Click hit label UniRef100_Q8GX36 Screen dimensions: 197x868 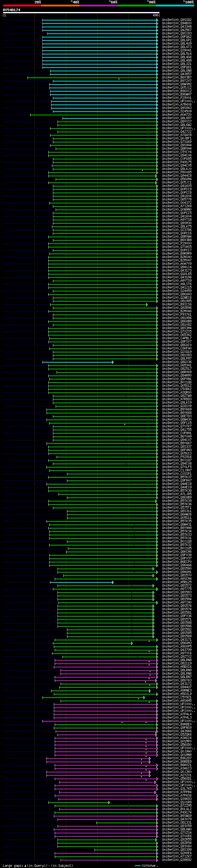[x=177, y=362]
